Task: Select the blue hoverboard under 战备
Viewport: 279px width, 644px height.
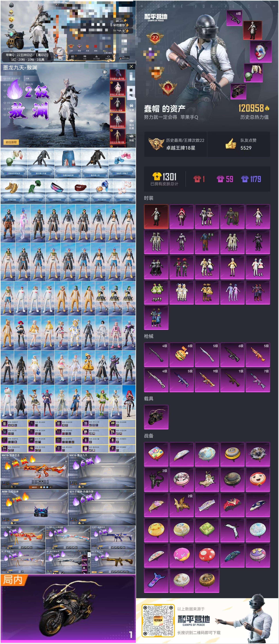Action: tap(156, 581)
